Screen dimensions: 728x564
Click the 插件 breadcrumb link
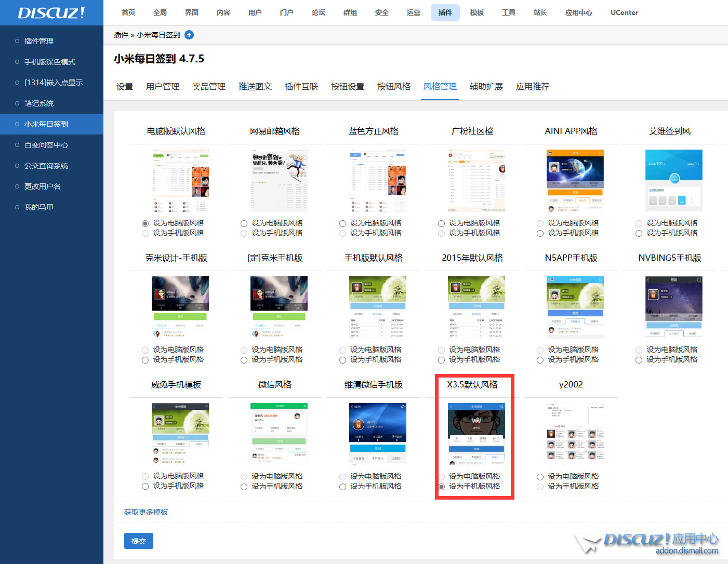pyautogui.click(x=121, y=35)
